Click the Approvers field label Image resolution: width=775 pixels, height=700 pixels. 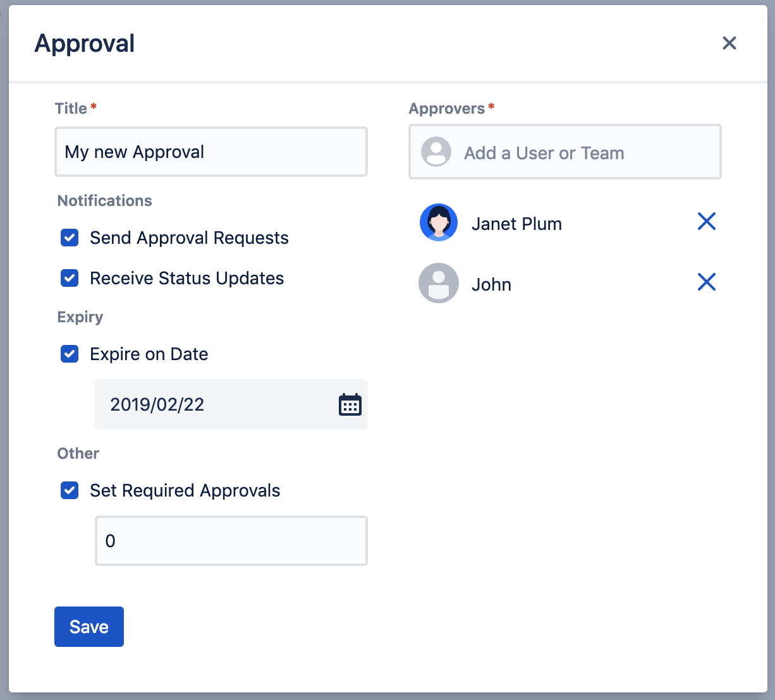[447, 109]
